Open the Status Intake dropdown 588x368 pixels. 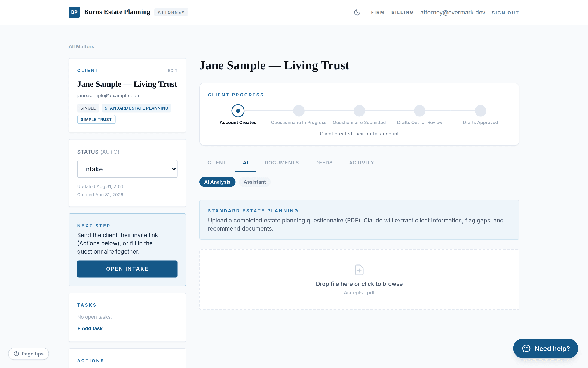point(127,169)
